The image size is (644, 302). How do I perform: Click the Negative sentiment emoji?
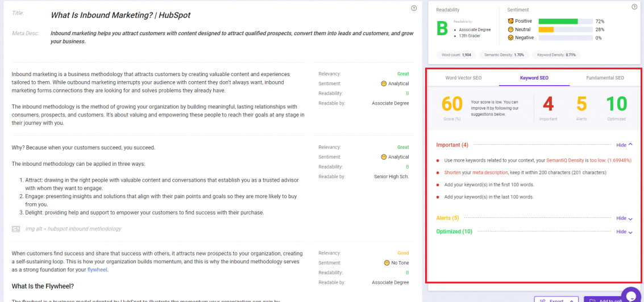pos(510,37)
